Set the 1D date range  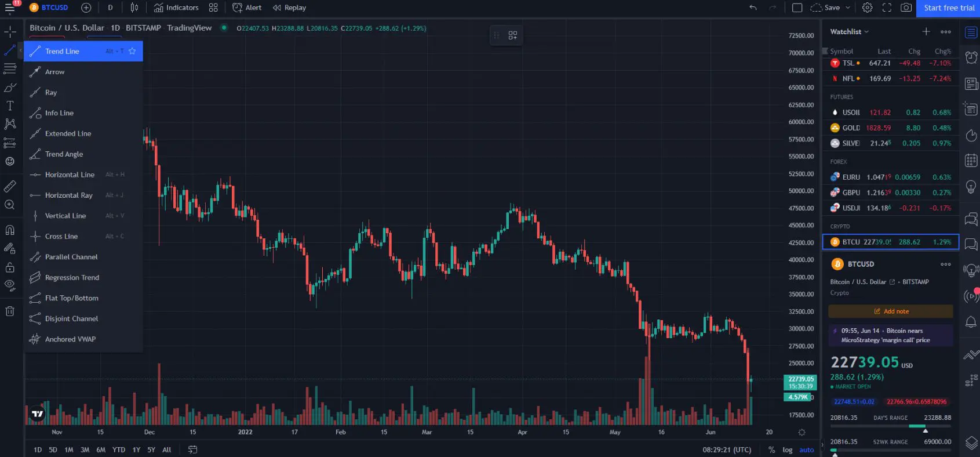point(38,450)
